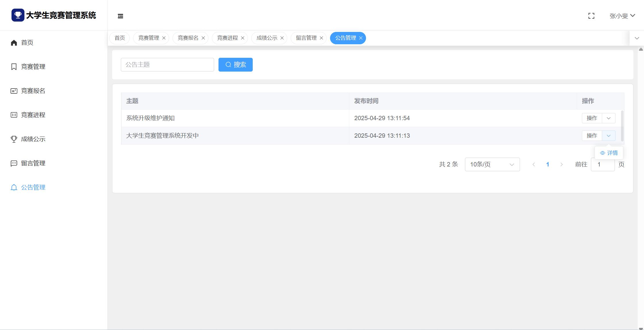Close the 成绩公示 tab

click(x=282, y=38)
